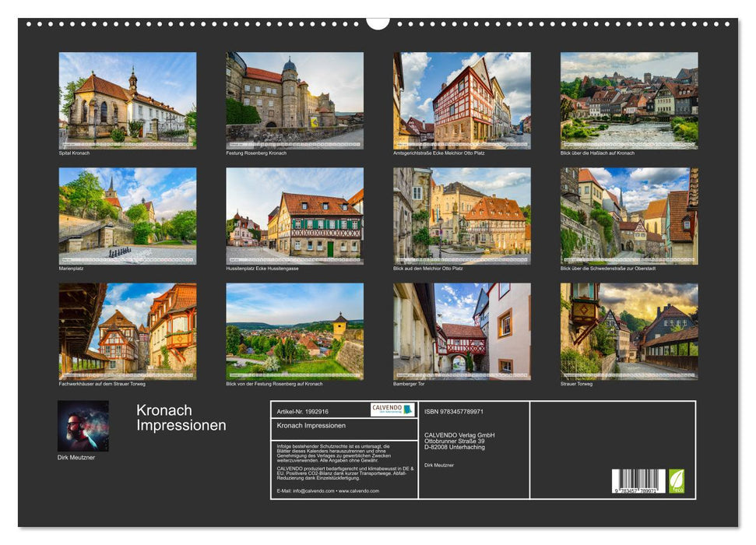Click the green eco leaf icon
Image resolution: width=756 pixels, height=545 pixels.
tap(677, 480)
